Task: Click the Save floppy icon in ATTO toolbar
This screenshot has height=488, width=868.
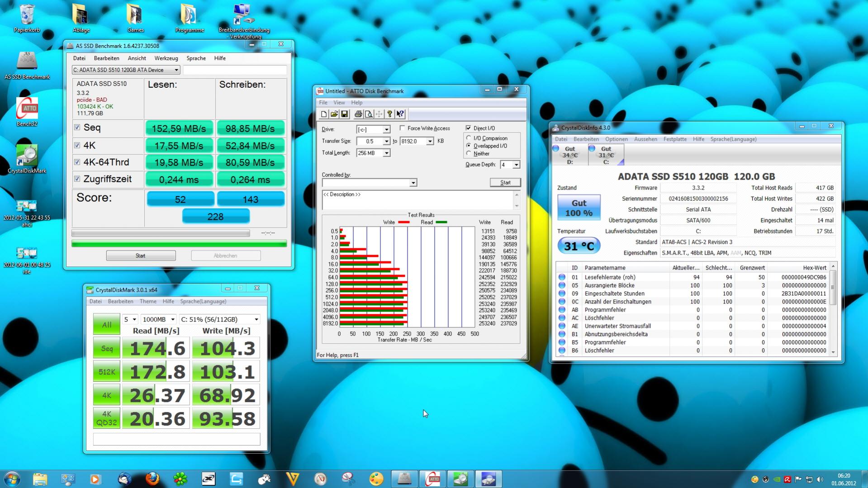Action: point(344,114)
